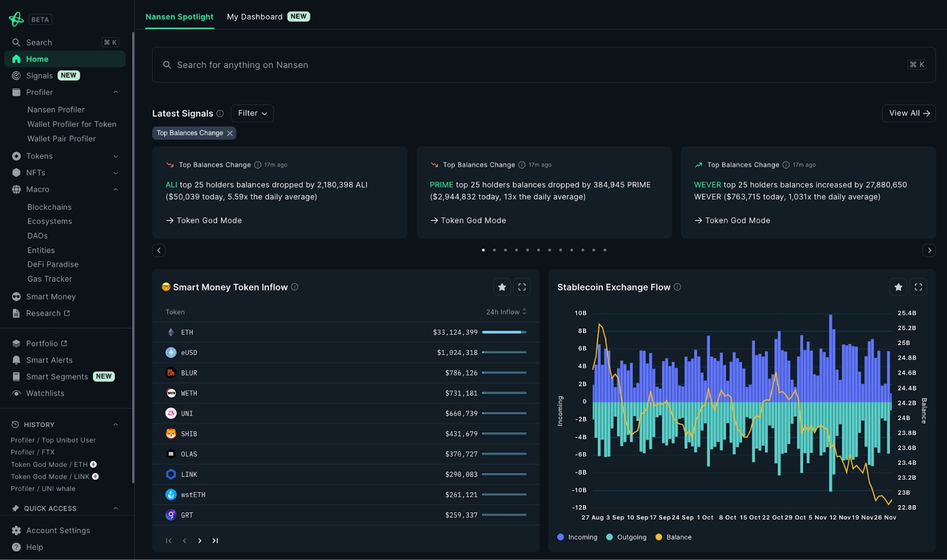Toggle the Incoming legend in Stablecoin chart
The width and height of the screenshot is (947, 560).
[x=577, y=537]
